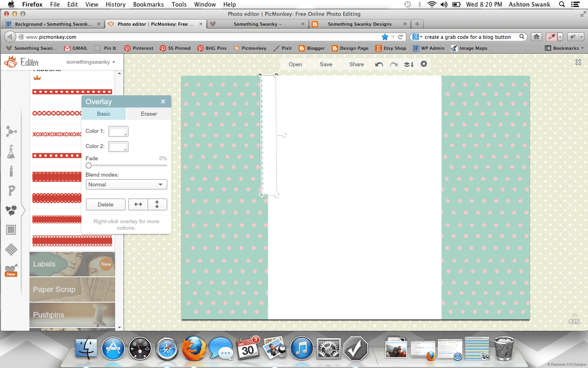Viewport: 588px width, 368px height.
Task: Open the somethingswanky account dropdown
Action: click(91, 62)
